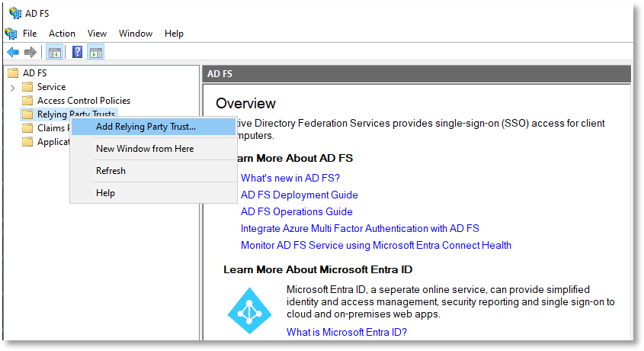Toggle the Show/Hide Action Pane icon
644x351 pixels.
[x=96, y=53]
